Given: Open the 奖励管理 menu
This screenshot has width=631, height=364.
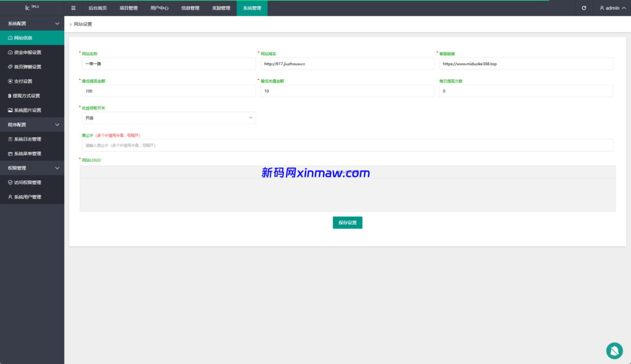Looking at the screenshot, I should coord(221,8).
